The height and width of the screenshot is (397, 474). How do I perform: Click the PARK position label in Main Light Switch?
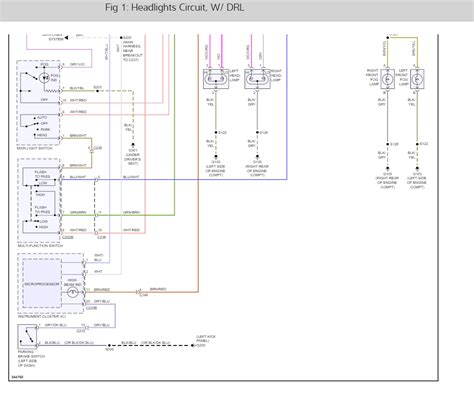point(45,129)
